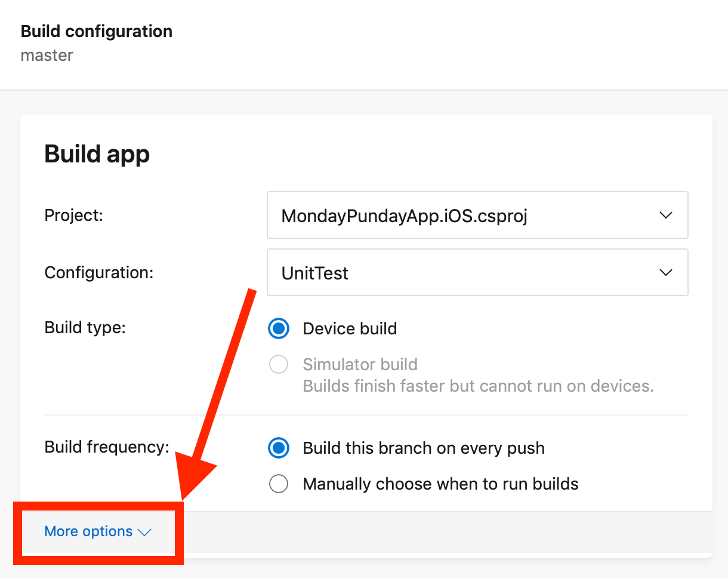Click the Simulator build label text

360,364
